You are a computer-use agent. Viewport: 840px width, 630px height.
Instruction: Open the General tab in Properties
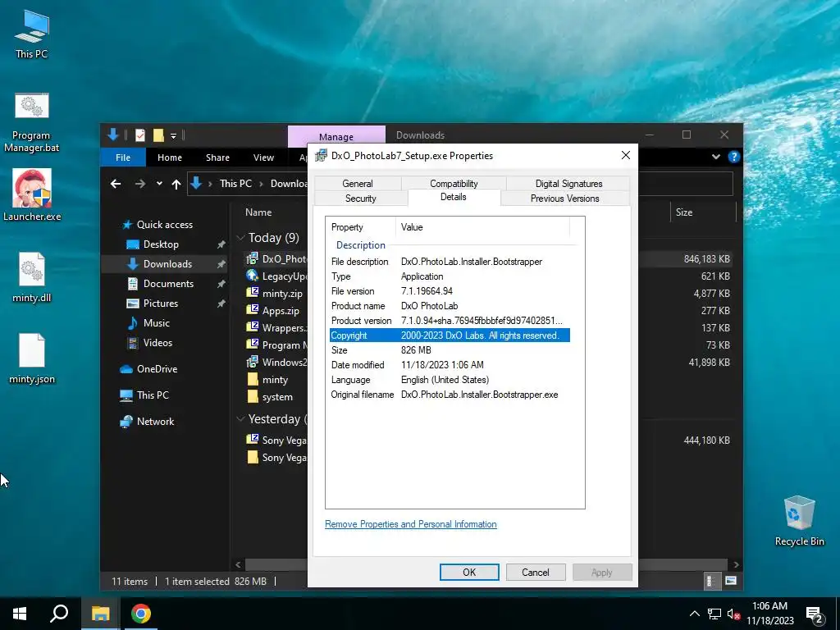pyautogui.click(x=358, y=183)
